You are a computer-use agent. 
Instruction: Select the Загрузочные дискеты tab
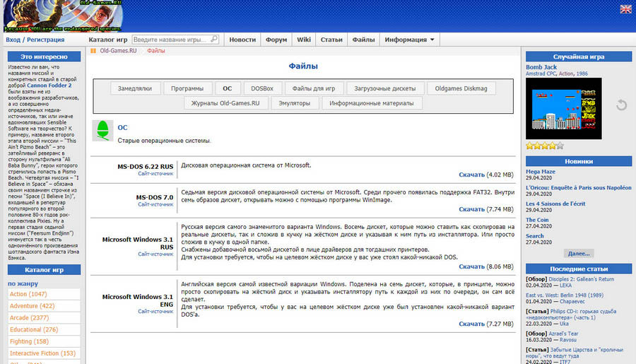385,88
